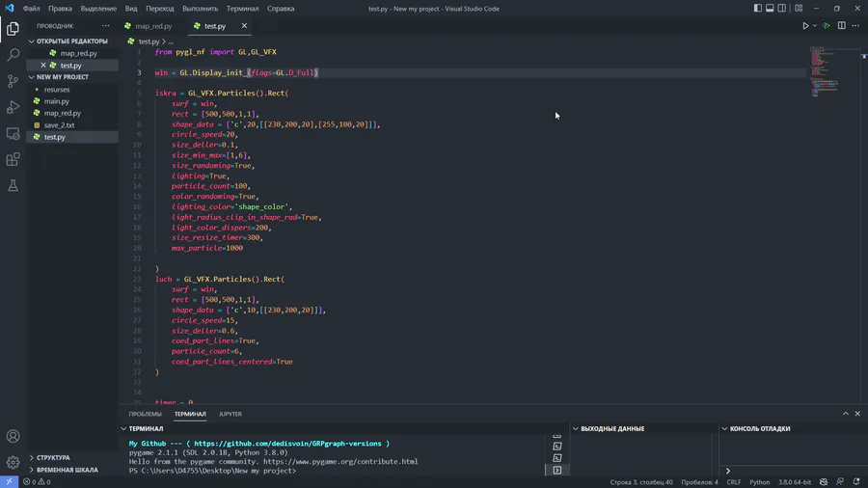Switch to the Jupyter panel tab

[231, 414]
